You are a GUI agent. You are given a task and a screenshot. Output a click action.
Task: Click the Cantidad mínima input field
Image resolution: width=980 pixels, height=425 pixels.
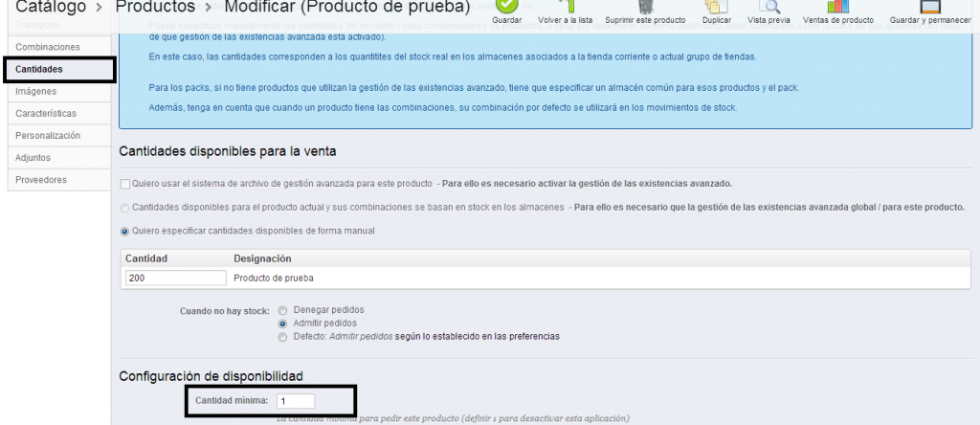point(295,400)
